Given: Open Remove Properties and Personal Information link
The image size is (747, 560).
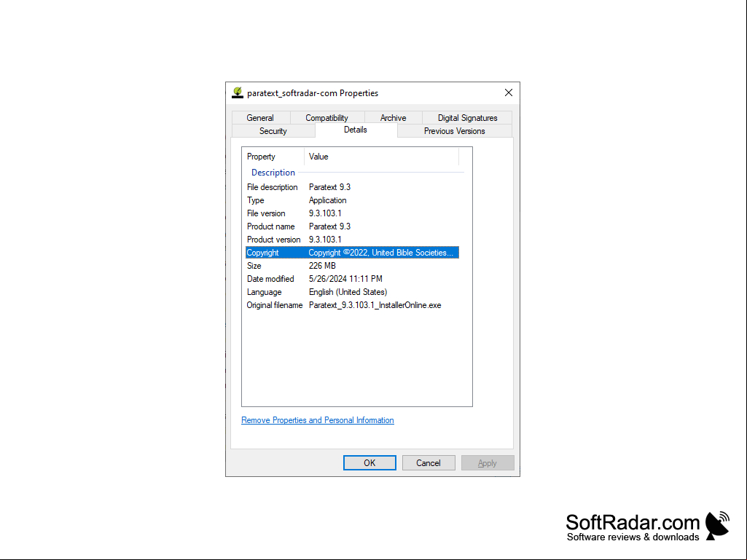Looking at the screenshot, I should pyautogui.click(x=317, y=420).
